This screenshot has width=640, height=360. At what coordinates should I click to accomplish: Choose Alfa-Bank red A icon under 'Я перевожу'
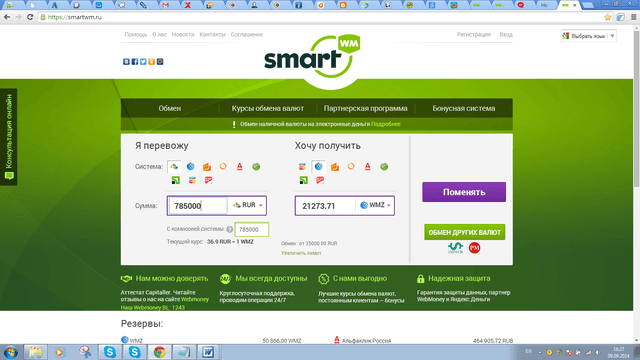tap(240, 167)
